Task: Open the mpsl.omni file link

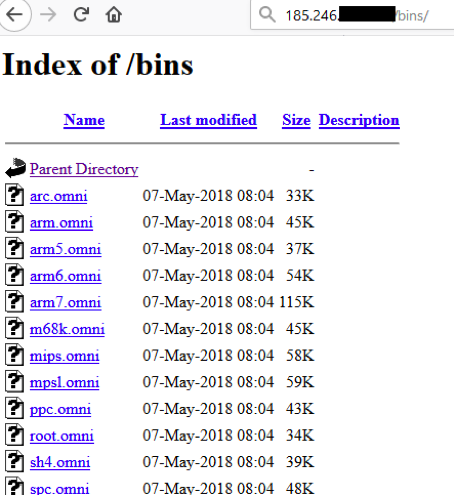Action: [x=64, y=383]
